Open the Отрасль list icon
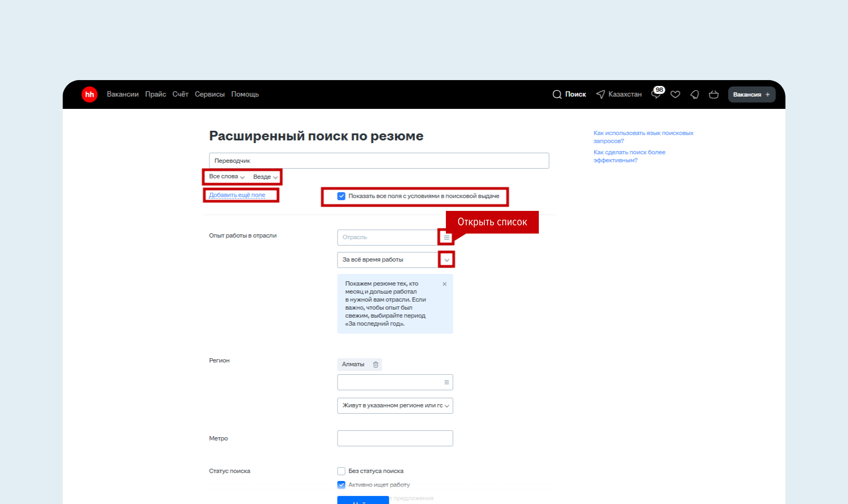 [446, 238]
